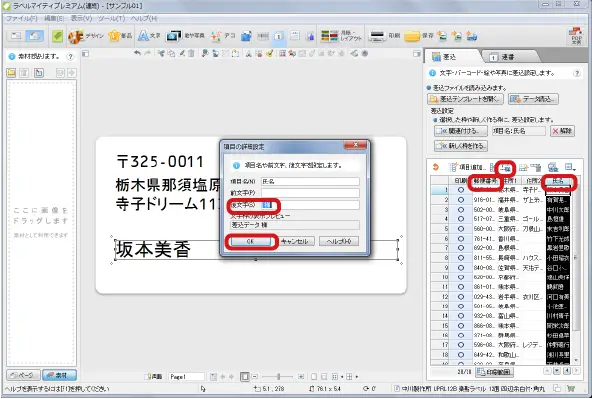Click the 後文字 input field in dialog
Image resolution: width=592 pixels, height=399 pixels.
click(x=310, y=205)
